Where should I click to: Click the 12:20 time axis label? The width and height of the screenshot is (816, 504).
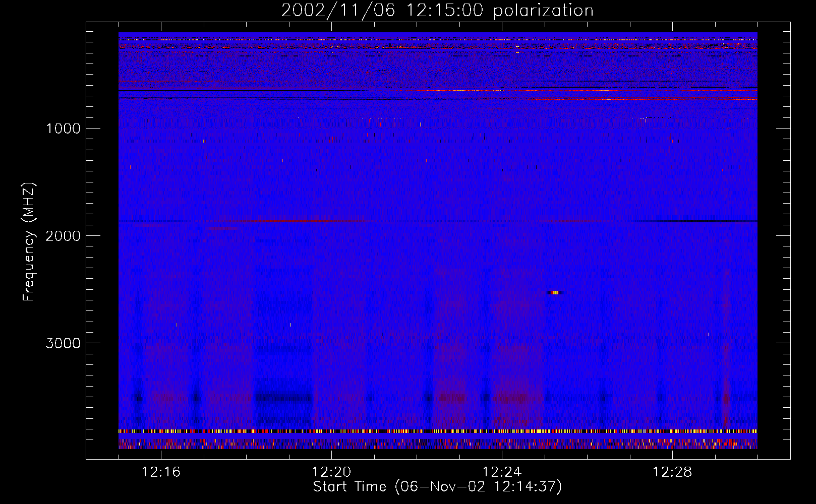[331, 472]
